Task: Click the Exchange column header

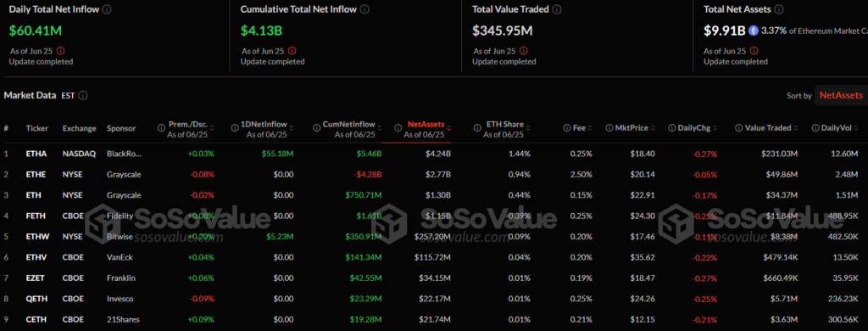Action: (79, 128)
